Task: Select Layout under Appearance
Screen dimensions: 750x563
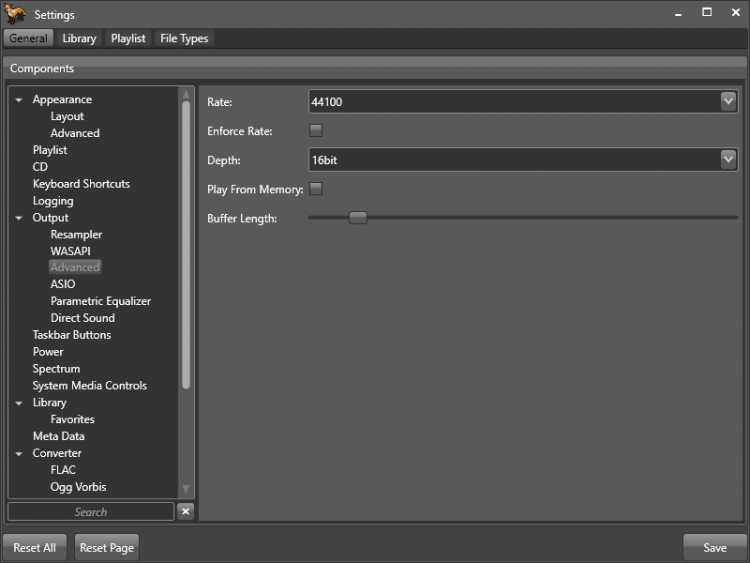Action: pos(67,116)
